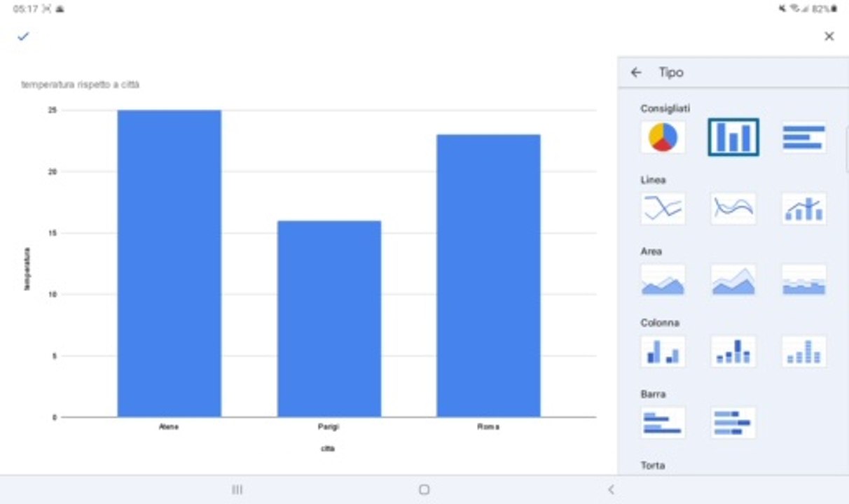Confirm chart with the checkmark icon
Image resolution: width=849 pixels, height=504 pixels.
[23, 36]
